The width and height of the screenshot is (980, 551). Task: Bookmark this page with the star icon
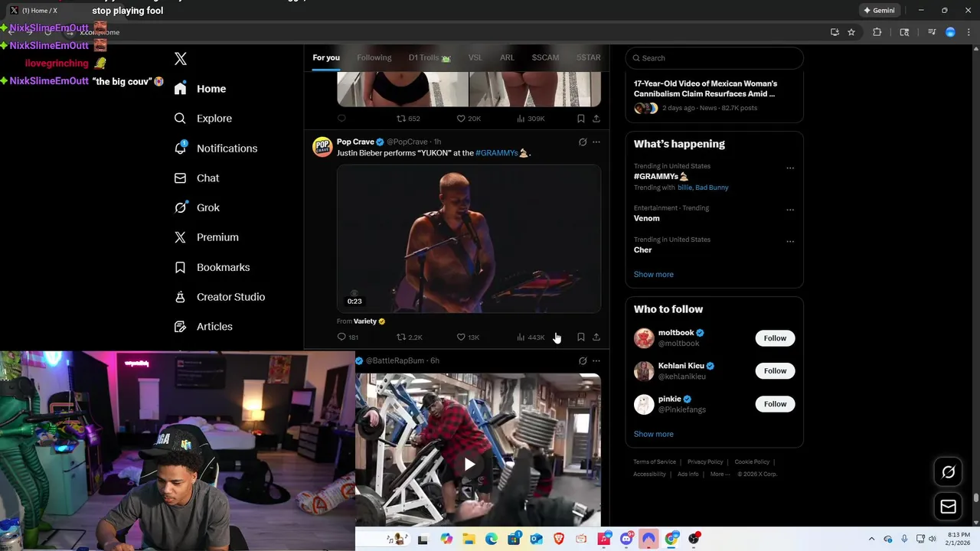851,32
